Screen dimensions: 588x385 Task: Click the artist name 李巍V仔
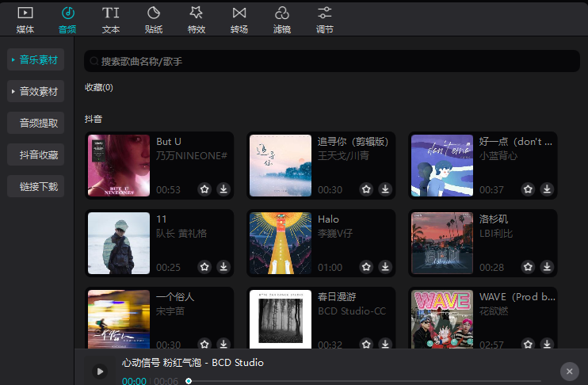(x=335, y=234)
